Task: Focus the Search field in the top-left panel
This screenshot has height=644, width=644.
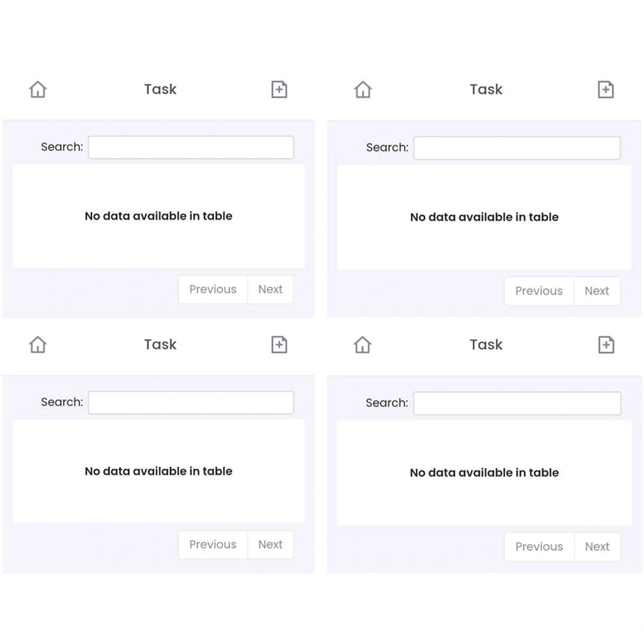Action: coord(191,147)
